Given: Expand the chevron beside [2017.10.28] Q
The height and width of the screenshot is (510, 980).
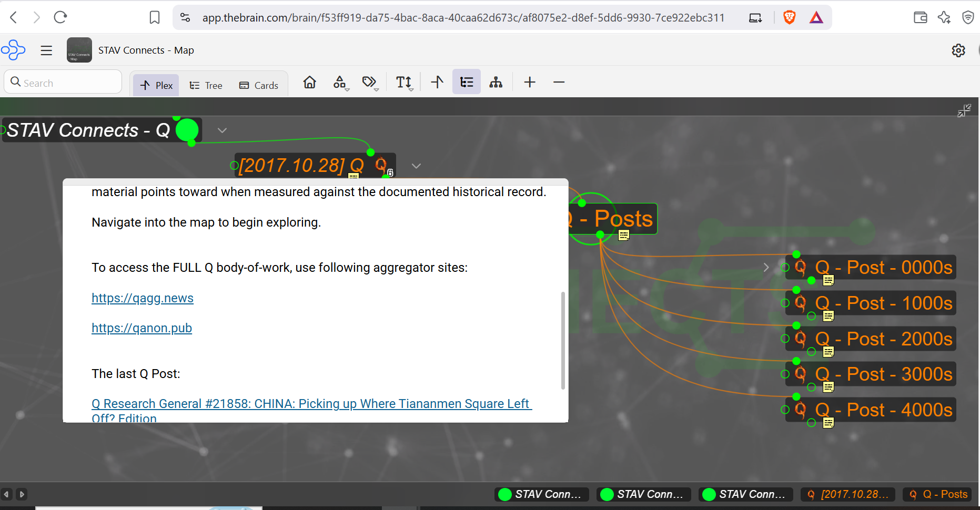Looking at the screenshot, I should click(x=416, y=166).
